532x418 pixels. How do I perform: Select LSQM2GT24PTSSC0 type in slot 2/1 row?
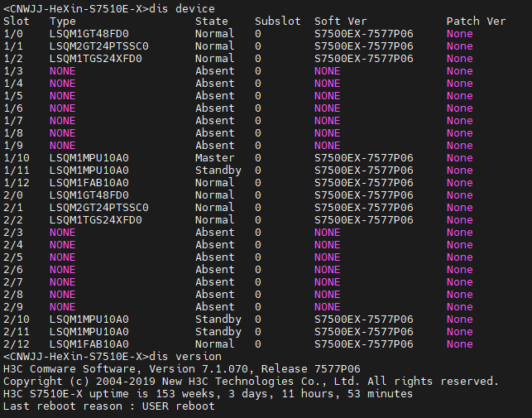99,208
